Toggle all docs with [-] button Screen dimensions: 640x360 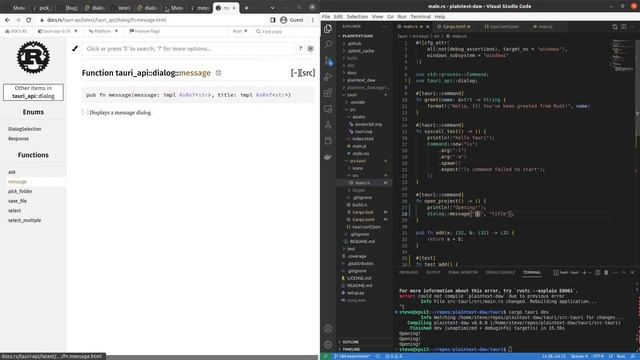click(x=295, y=73)
